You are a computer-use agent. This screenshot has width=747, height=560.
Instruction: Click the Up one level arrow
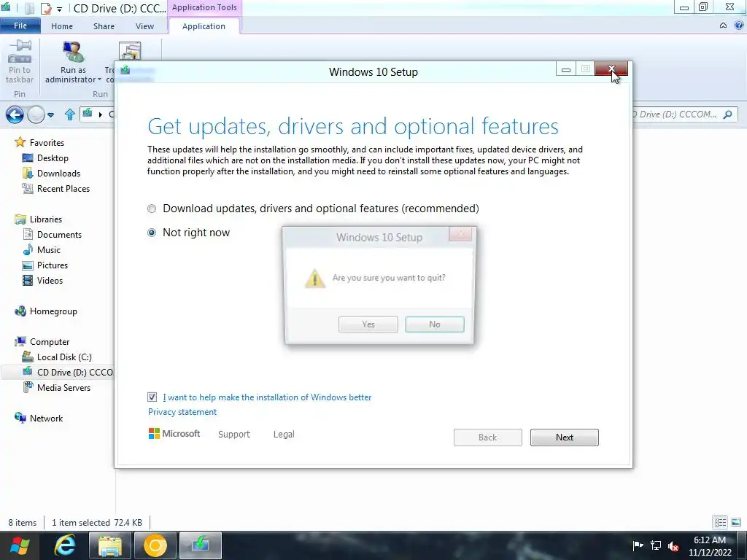pyautogui.click(x=69, y=114)
